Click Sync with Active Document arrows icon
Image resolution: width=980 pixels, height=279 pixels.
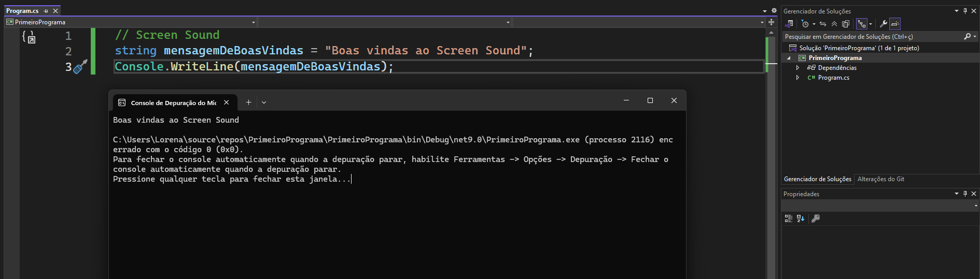823,24
